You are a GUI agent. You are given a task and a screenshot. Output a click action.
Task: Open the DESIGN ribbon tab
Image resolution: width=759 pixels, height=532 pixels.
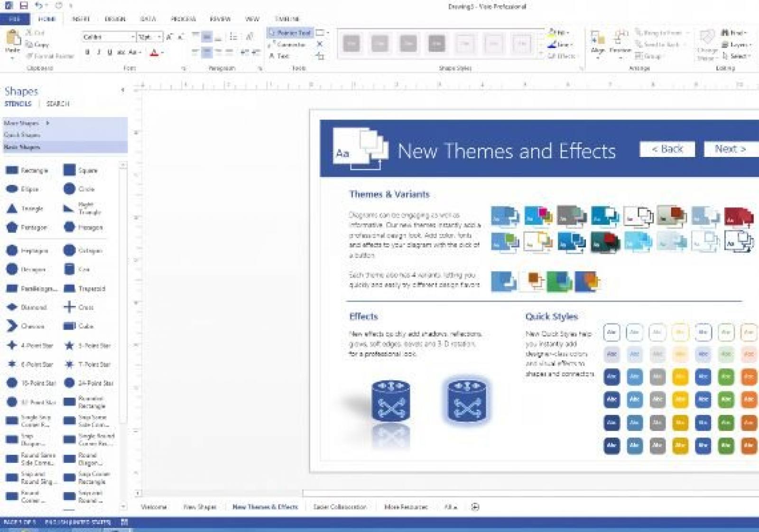115,19
